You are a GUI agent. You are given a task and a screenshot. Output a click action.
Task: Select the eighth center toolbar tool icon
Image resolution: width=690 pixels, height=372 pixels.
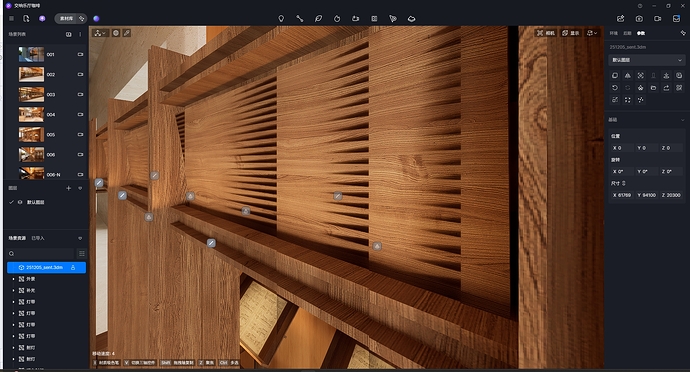[x=411, y=18]
